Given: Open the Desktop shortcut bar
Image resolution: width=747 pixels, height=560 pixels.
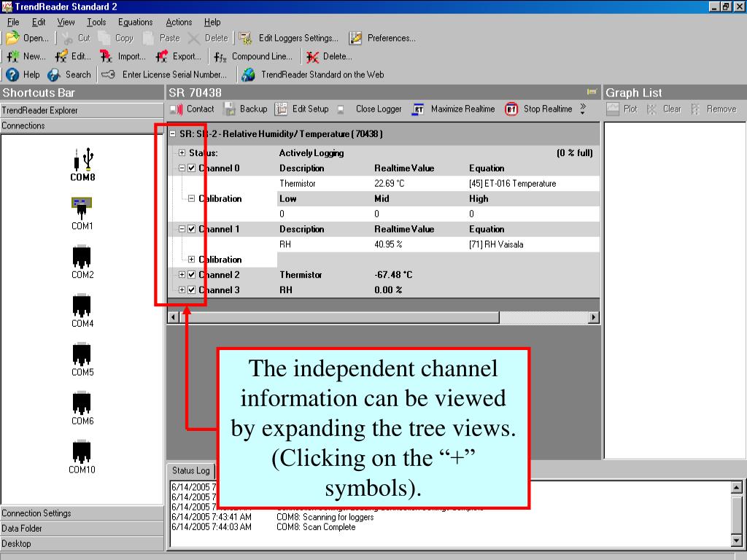Looking at the screenshot, I should click(82, 544).
